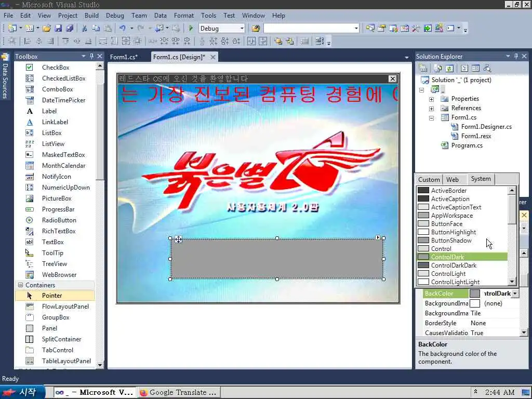The height and width of the screenshot is (399, 532).
Task: Switch to Google Translate taskbar button
Action: [179, 392]
